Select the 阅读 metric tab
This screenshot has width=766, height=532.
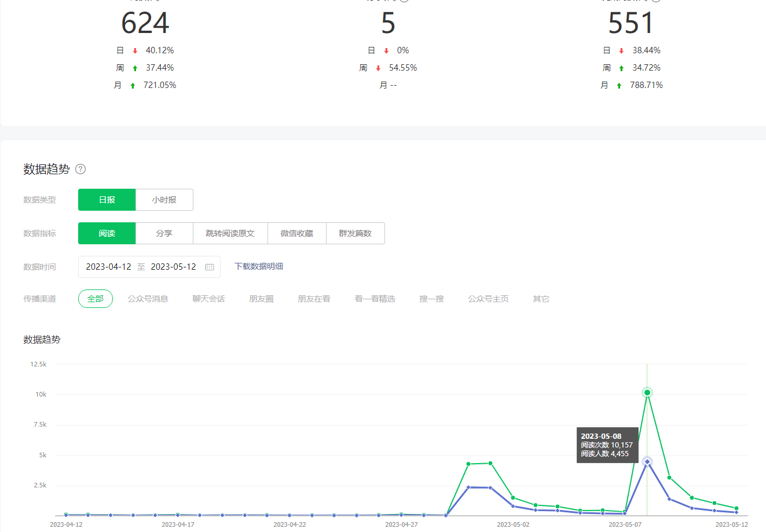tap(107, 233)
